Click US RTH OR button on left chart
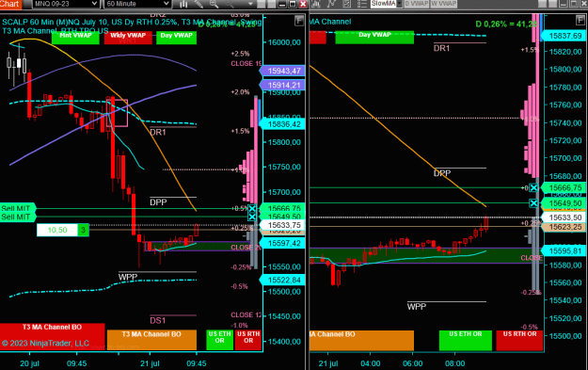This screenshot has width=588, height=370. [248, 340]
